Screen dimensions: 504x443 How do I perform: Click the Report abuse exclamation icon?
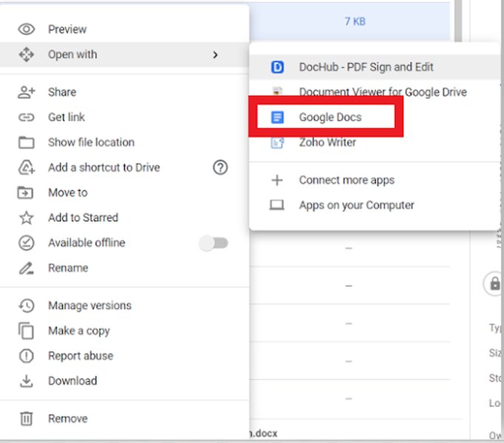tap(27, 356)
